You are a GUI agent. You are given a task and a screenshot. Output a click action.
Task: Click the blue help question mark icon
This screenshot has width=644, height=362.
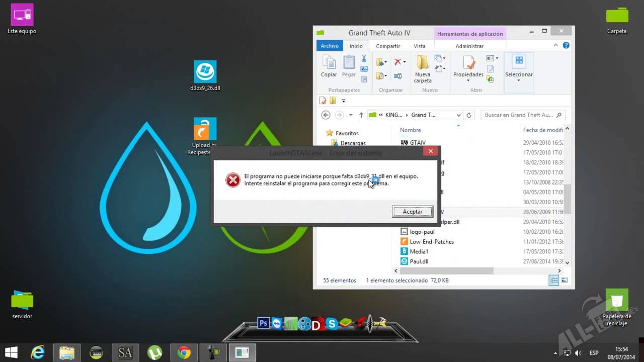point(566,45)
